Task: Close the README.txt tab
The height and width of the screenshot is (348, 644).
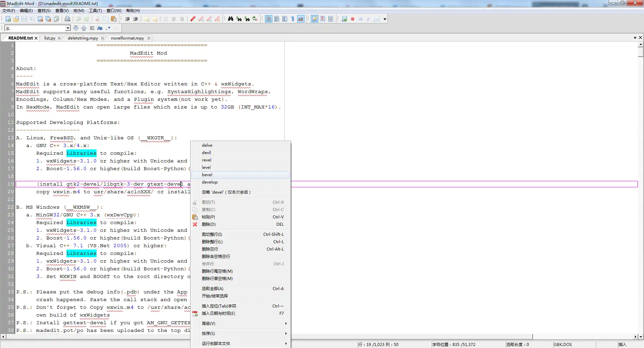Action: pyautogui.click(x=36, y=38)
